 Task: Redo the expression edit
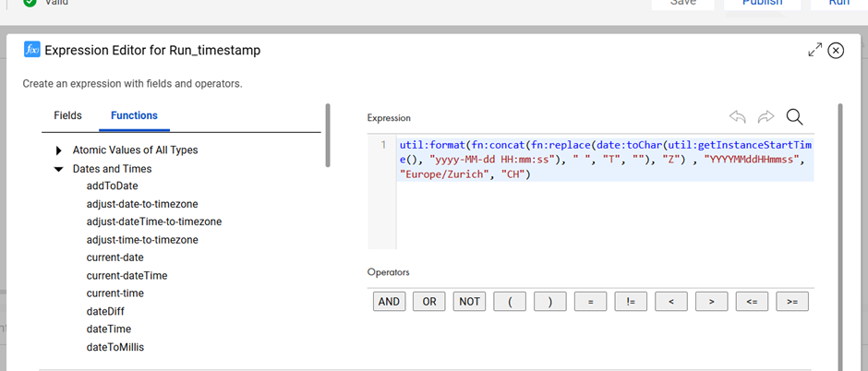pyautogui.click(x=766, y=116)
